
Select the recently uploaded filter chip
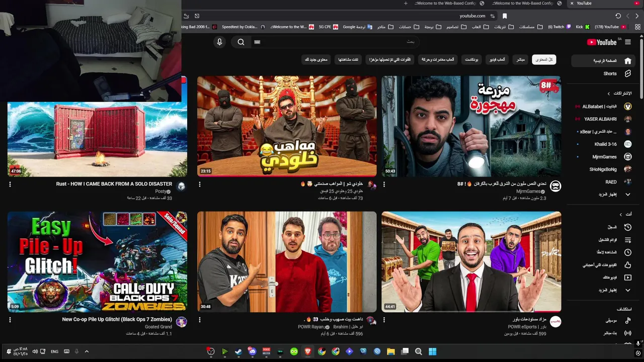[390, 60]
